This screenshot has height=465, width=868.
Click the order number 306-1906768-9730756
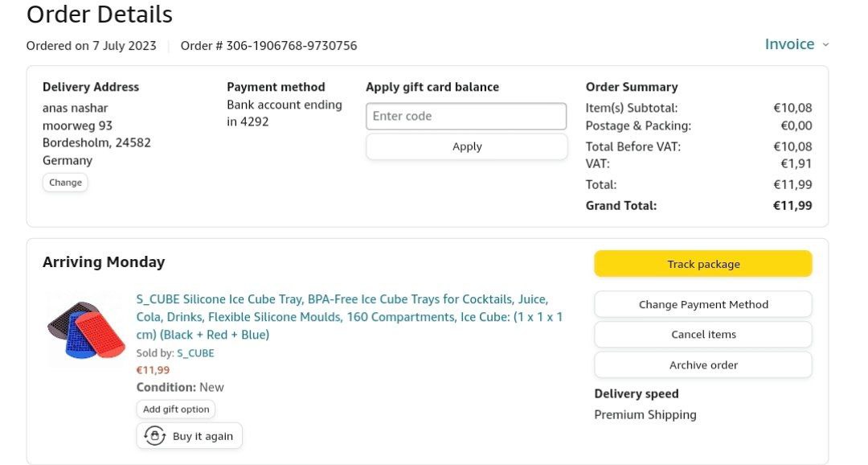pyautogui.click(x=291, y=46)
